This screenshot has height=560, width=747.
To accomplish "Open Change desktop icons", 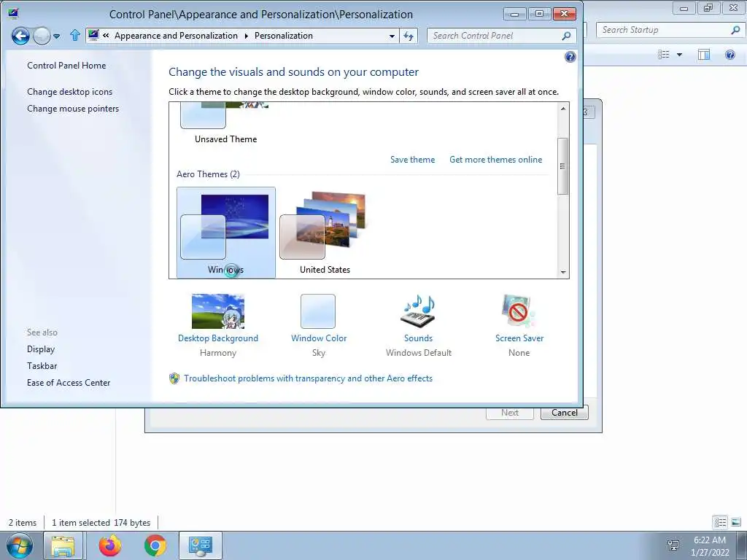I will 69,92.
